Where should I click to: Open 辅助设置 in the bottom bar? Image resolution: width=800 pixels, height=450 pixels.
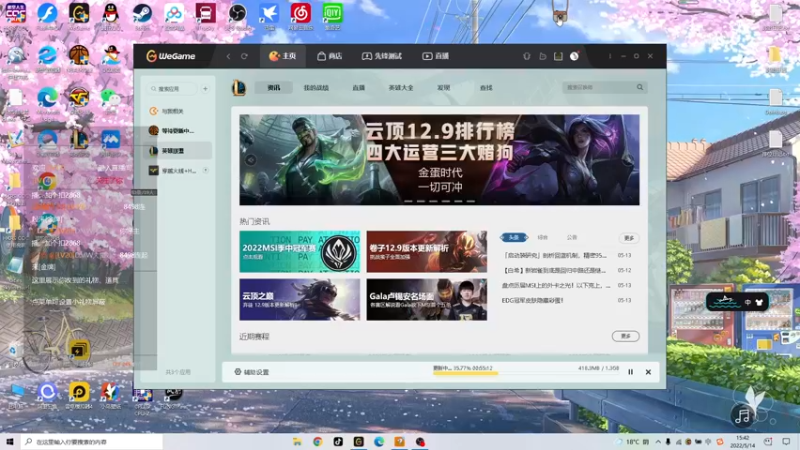[x=252, y=372]
